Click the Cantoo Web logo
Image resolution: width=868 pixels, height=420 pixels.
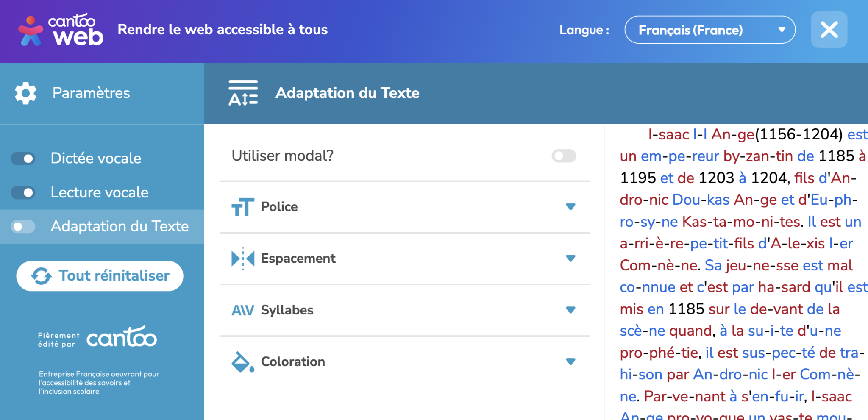pos(61,30)
